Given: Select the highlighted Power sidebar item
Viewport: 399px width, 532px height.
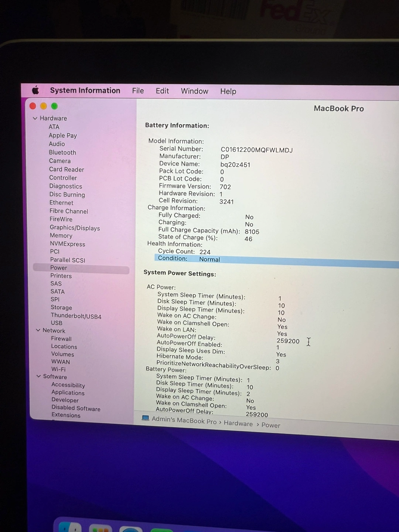Looking at the screenshot, I should point(81,268).
